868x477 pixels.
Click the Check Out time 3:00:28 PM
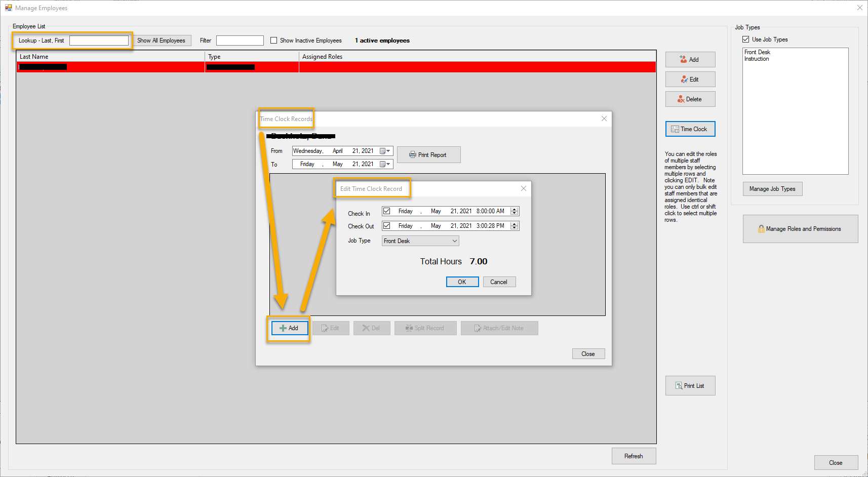(x=490, y=226)
